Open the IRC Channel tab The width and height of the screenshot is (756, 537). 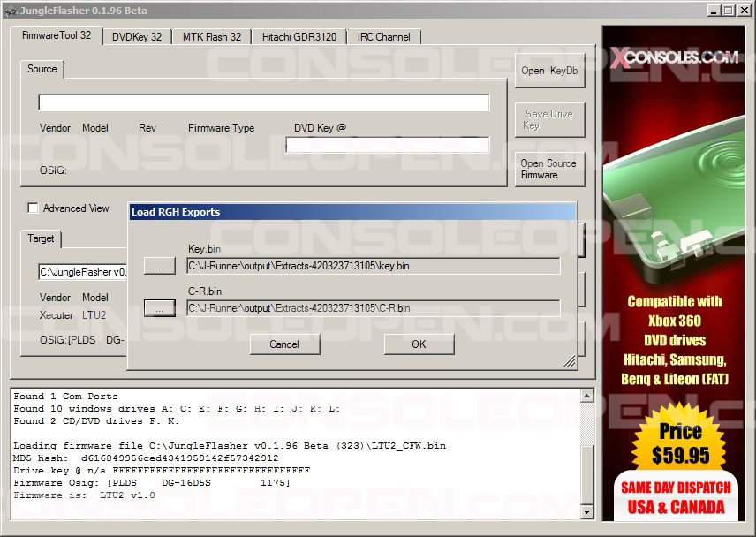383,37
